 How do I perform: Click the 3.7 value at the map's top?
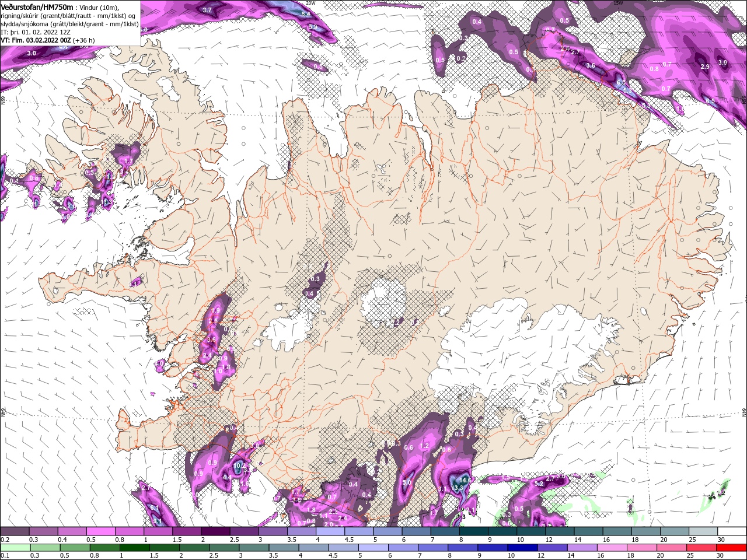(207, 10)
